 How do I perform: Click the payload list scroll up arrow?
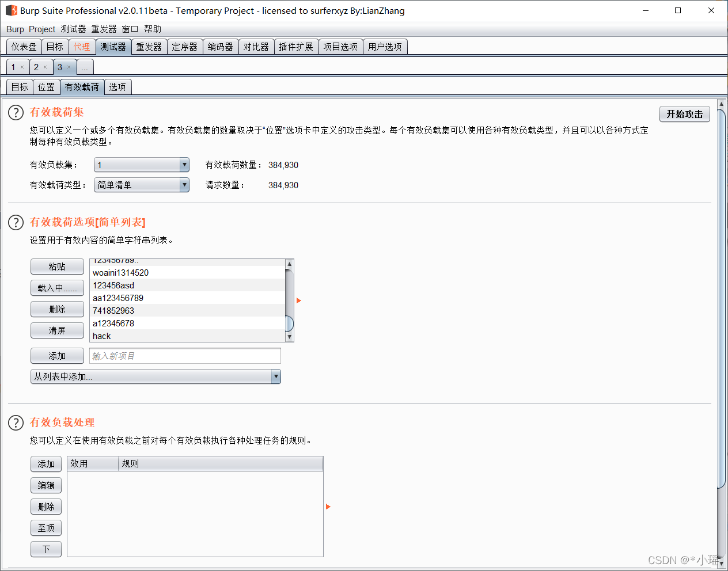point(290,264)
